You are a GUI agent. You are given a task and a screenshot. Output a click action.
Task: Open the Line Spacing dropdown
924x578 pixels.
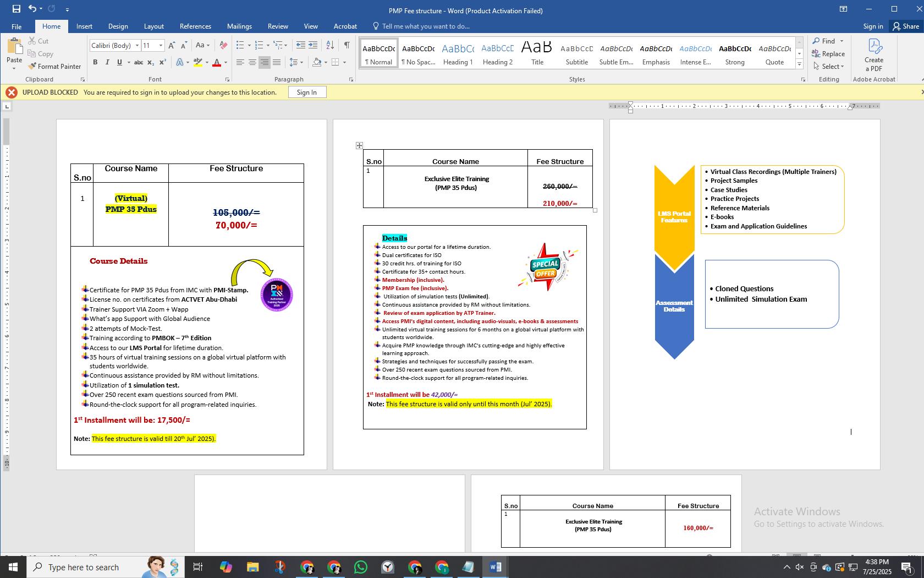point(296,62)
